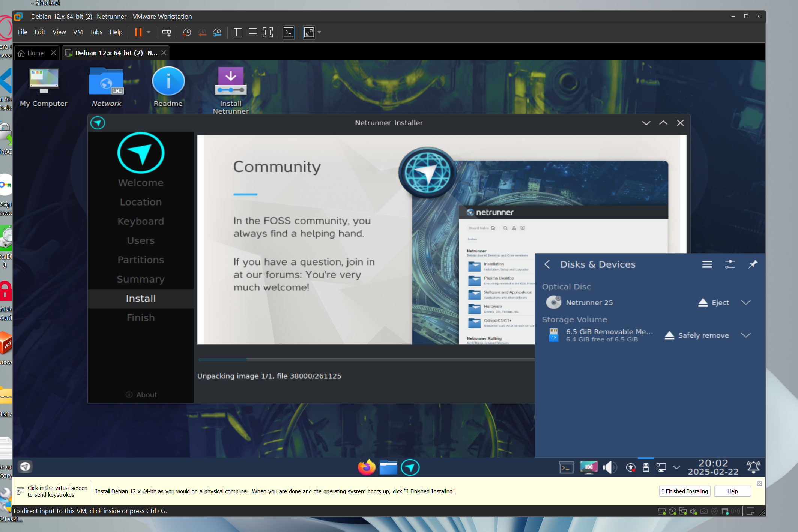Pause the virtual machine
This screenshot has width=798, height=532.
point(138,32)
